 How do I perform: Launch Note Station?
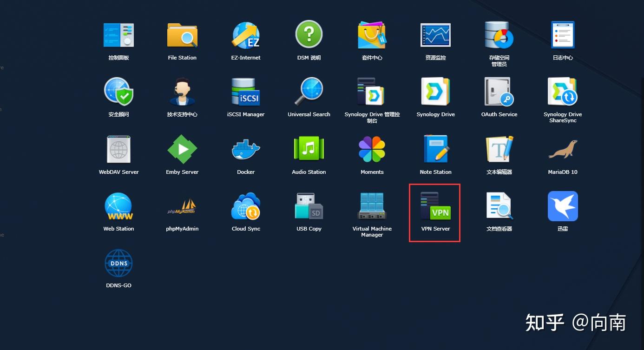[x=435, y=149]
